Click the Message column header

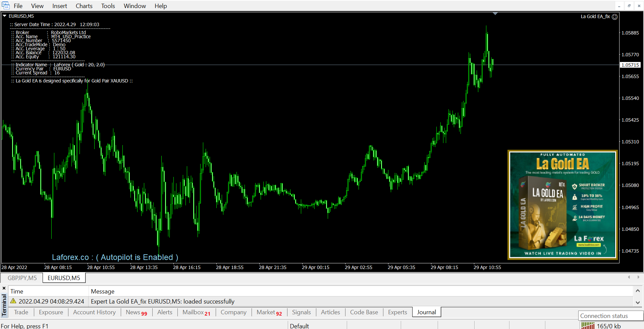click(103, 291)
